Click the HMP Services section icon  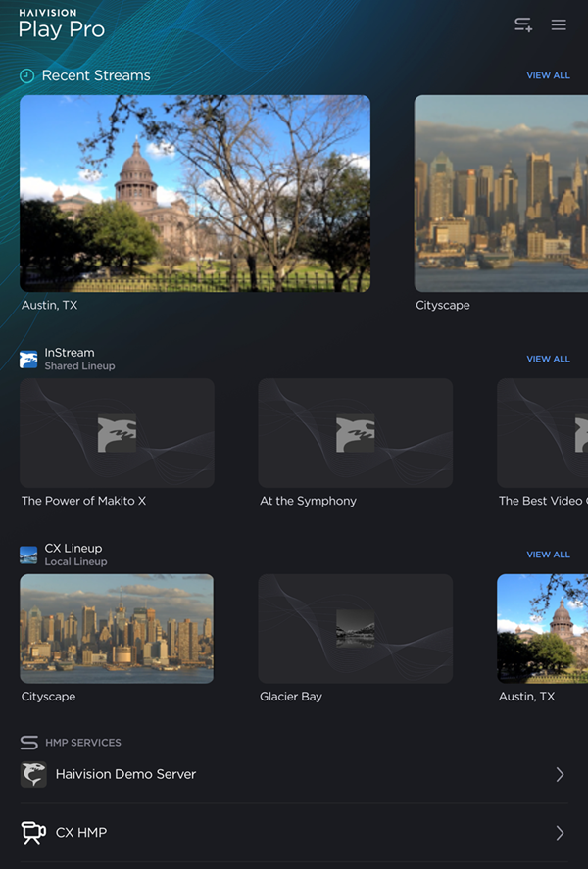pos(28,743)
